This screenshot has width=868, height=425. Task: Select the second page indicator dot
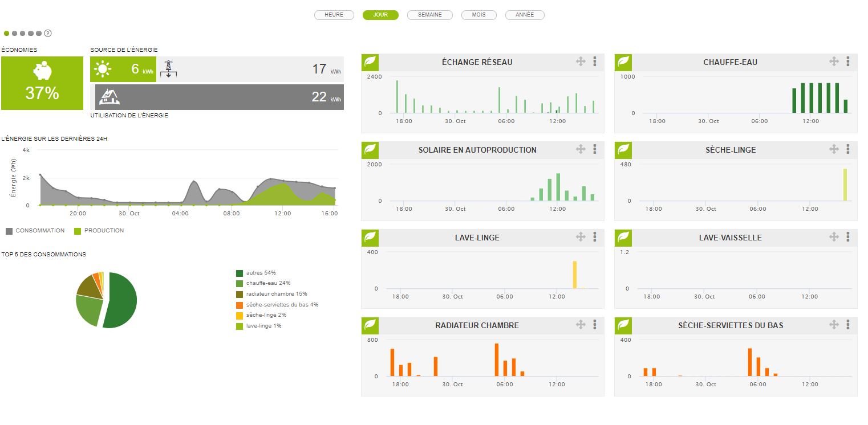pos(15,34)
